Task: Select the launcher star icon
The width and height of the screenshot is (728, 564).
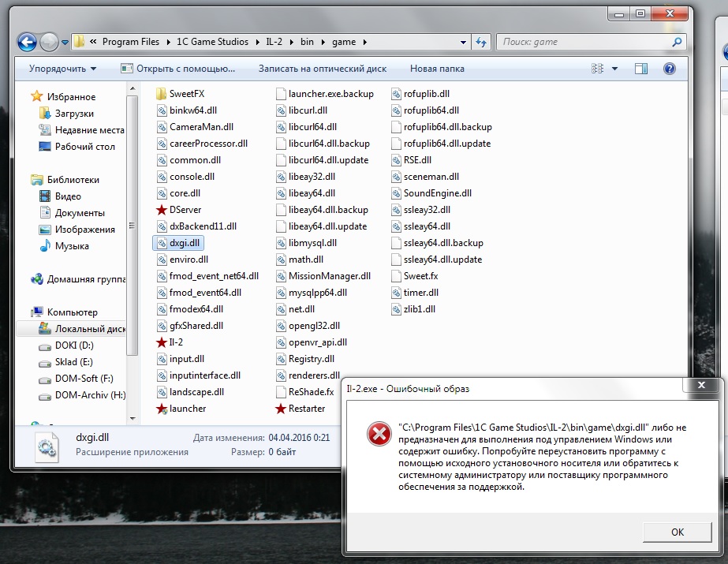Action: click(161, 409)
